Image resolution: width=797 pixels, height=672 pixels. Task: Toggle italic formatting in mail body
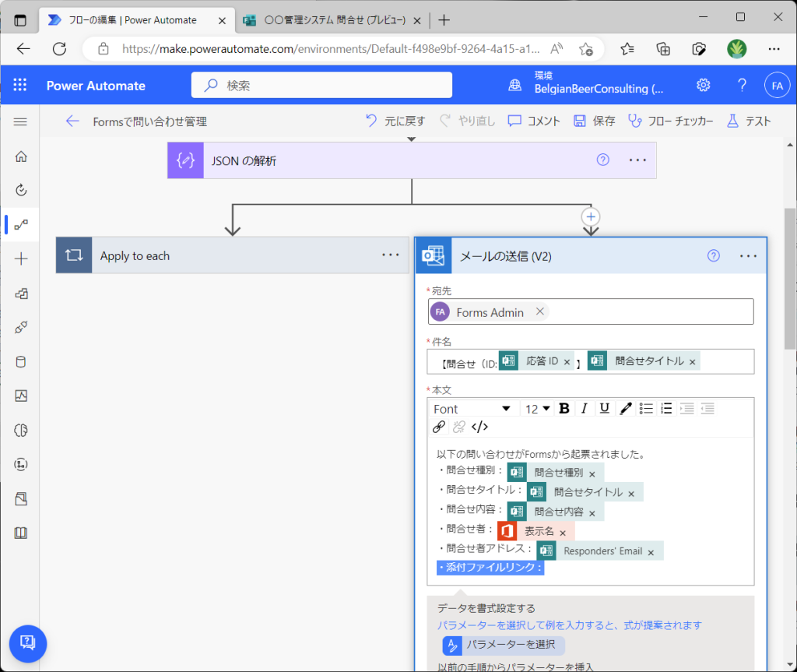(585, 409)
